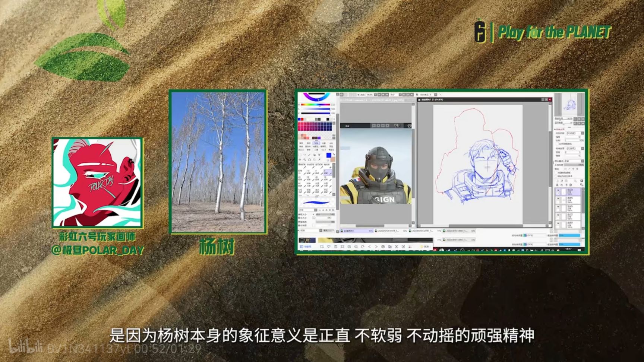
Task: Close the sketch canvas window
Action: (x=550, y=100)
